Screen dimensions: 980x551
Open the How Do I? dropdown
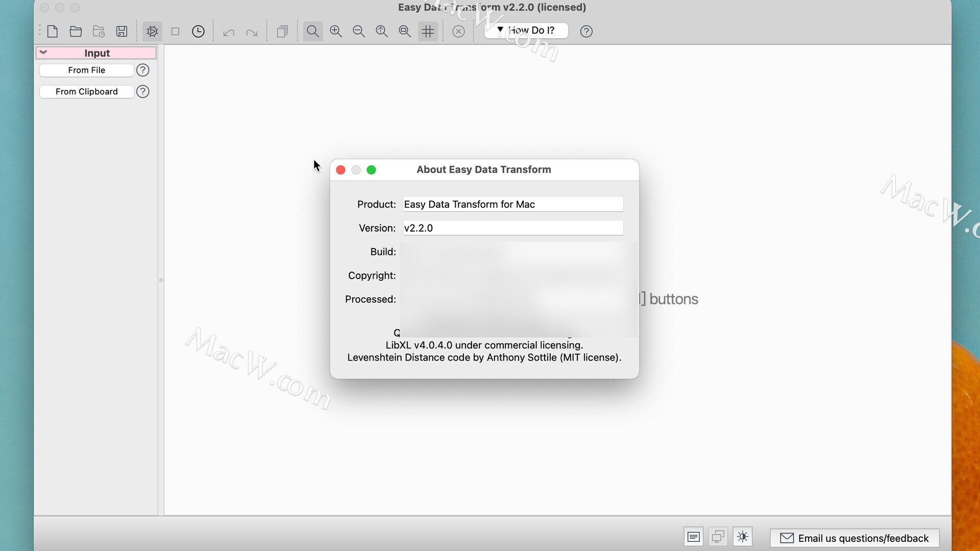526,31
